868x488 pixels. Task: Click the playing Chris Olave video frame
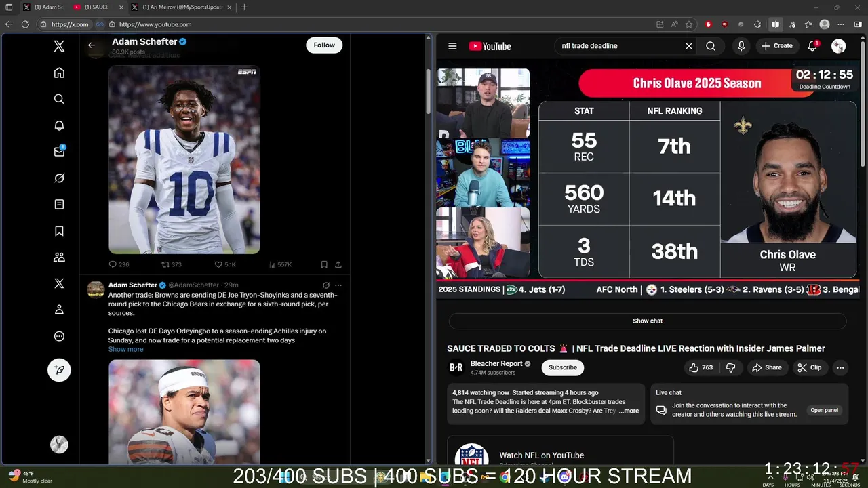pyautogui.click(x=648, y=183)
